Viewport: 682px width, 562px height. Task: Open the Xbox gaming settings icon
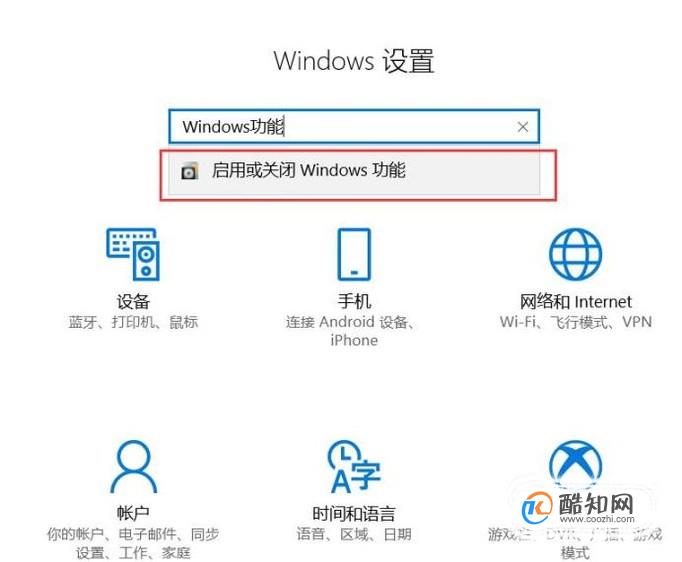pos(575,463)
